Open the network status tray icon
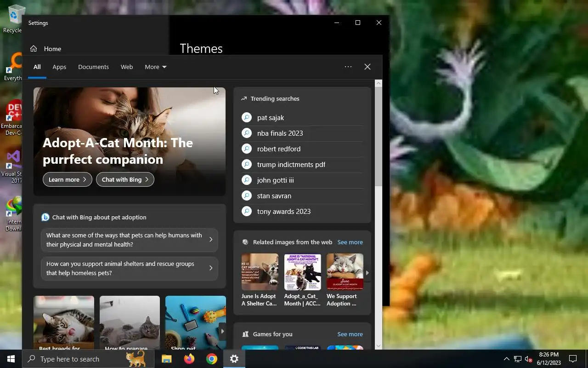This screenshot has height=368, width=588. pyautogui.click(x=517, y=359)
